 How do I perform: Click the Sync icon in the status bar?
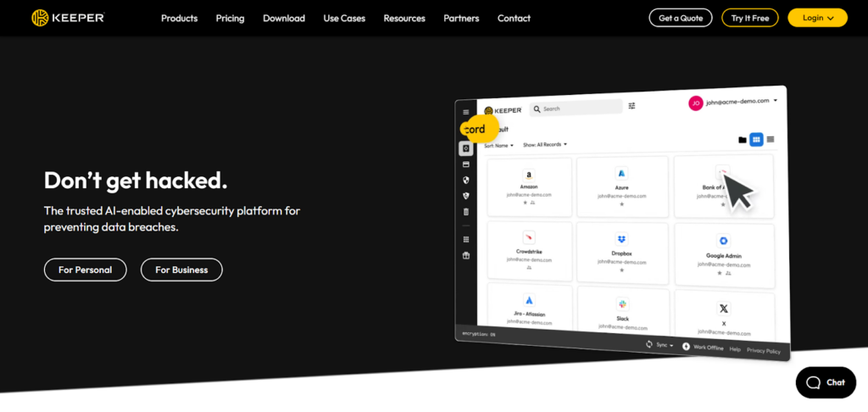pyautogui.click(x=649, y=344)
